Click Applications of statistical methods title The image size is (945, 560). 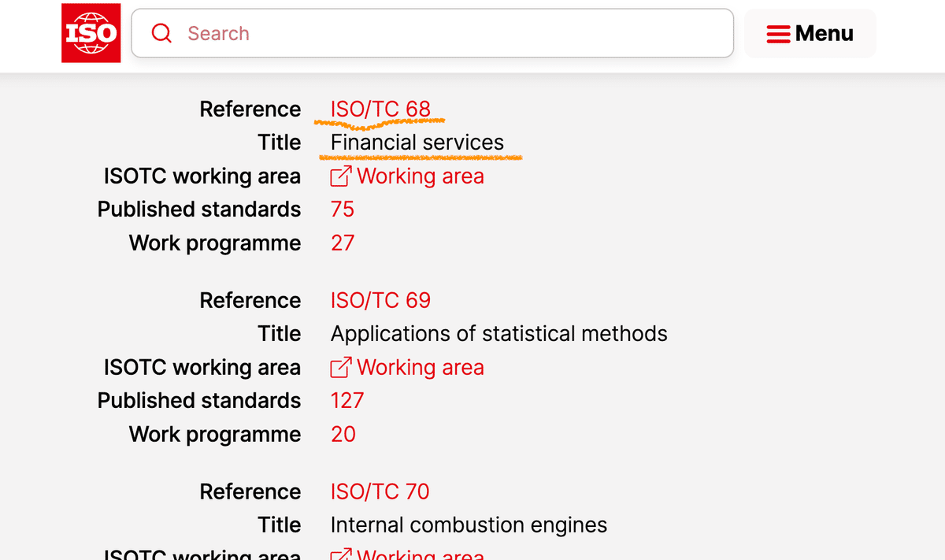point(498,334)
